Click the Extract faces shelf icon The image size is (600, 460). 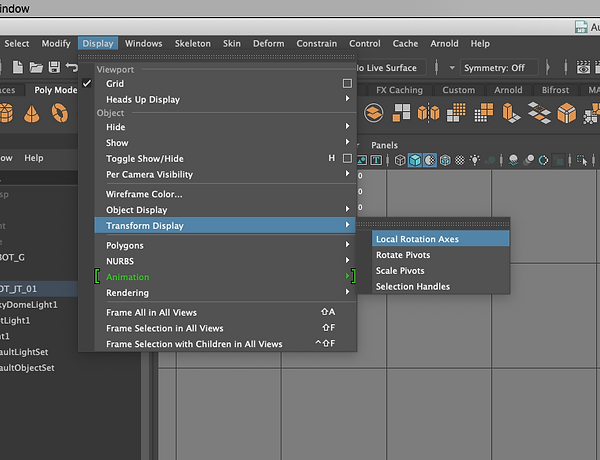(x=401, y=113)
